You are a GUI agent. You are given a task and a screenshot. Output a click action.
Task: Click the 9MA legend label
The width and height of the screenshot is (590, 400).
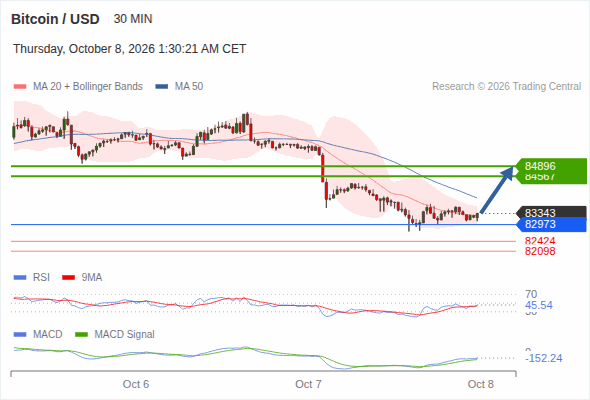click(x=92, y=278)
